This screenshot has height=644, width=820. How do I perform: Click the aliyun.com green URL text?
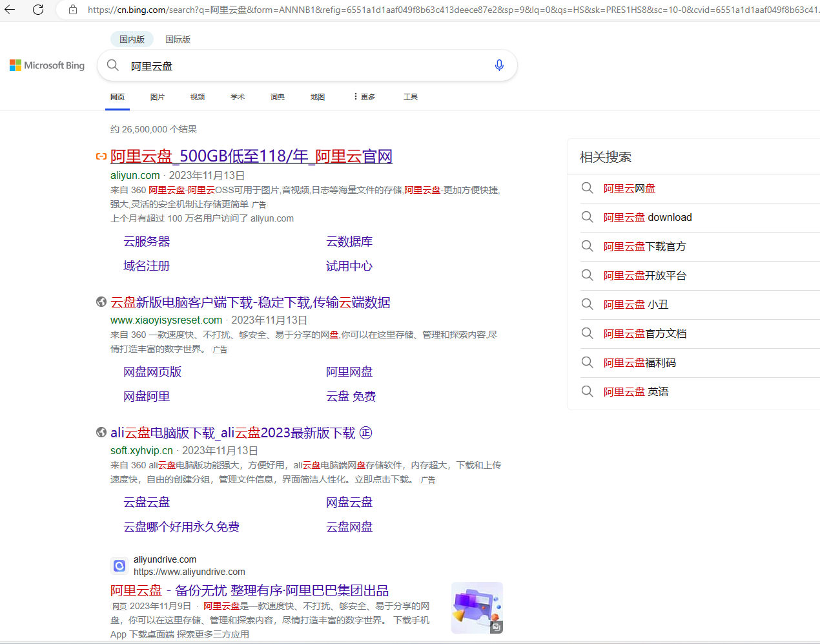(135, 175)
